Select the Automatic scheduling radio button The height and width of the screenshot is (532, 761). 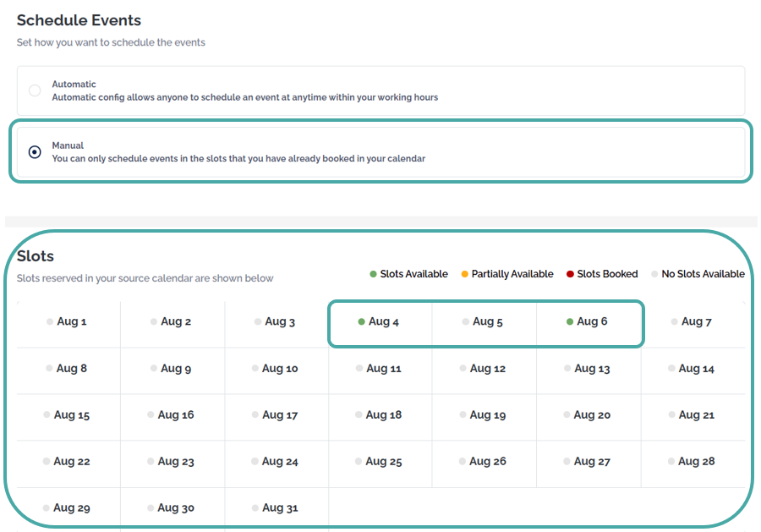coord(35,90)
